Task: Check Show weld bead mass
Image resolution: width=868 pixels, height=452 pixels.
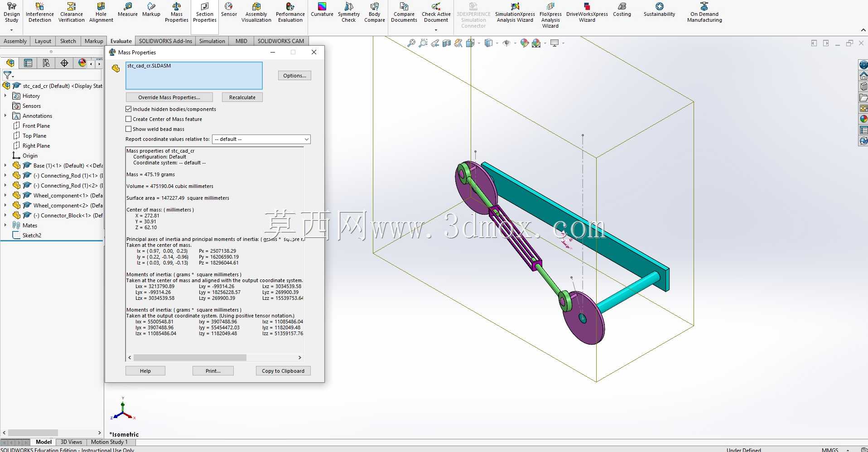Action: 129,129
